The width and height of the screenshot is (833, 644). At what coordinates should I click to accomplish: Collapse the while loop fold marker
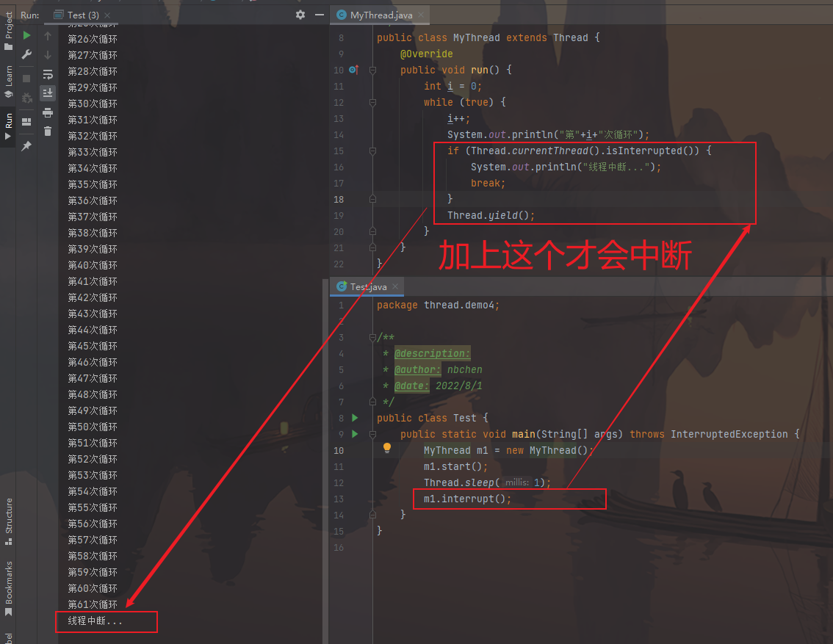[372, 102]
